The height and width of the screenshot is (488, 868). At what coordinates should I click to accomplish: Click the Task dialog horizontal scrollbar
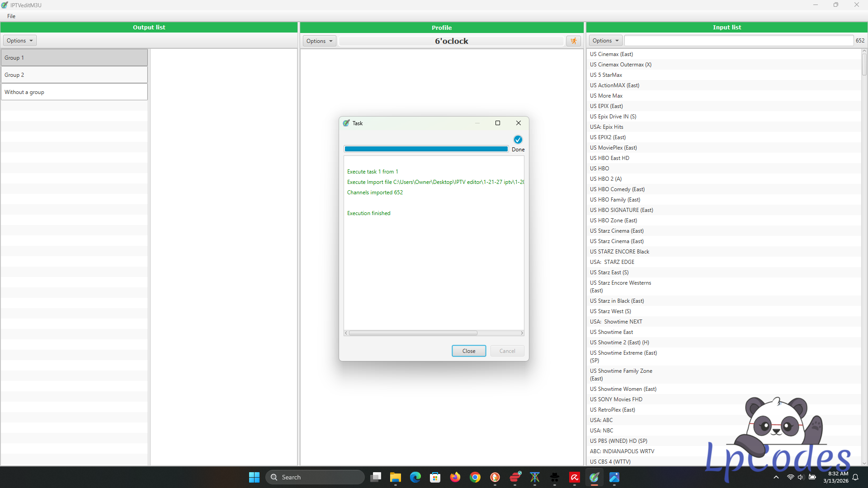coord(413,333)
